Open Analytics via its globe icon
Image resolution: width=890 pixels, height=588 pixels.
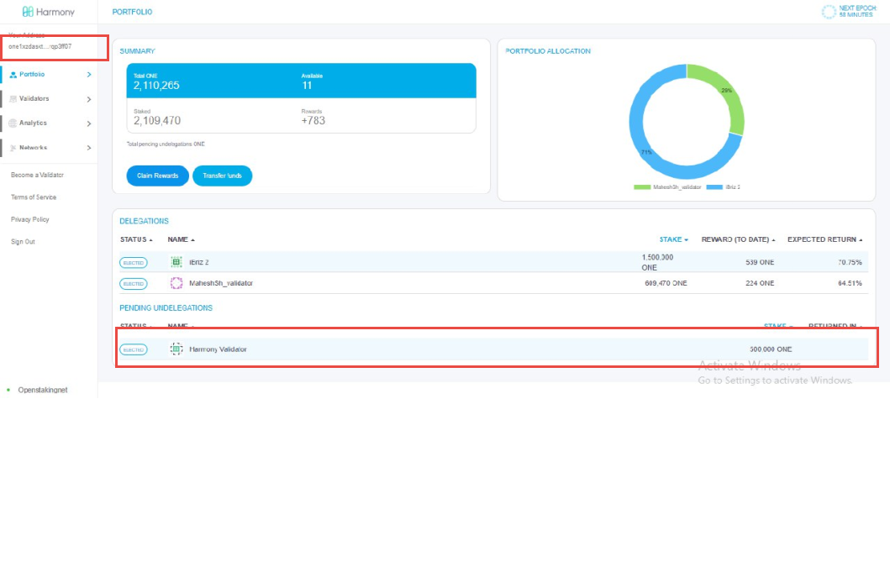pyautogui.click(x=13, y=123)
